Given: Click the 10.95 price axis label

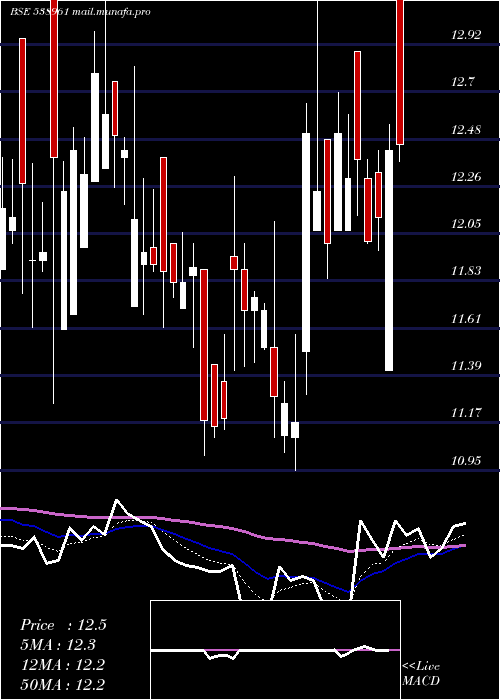Looking at the screenshot, I should (466, 460).
